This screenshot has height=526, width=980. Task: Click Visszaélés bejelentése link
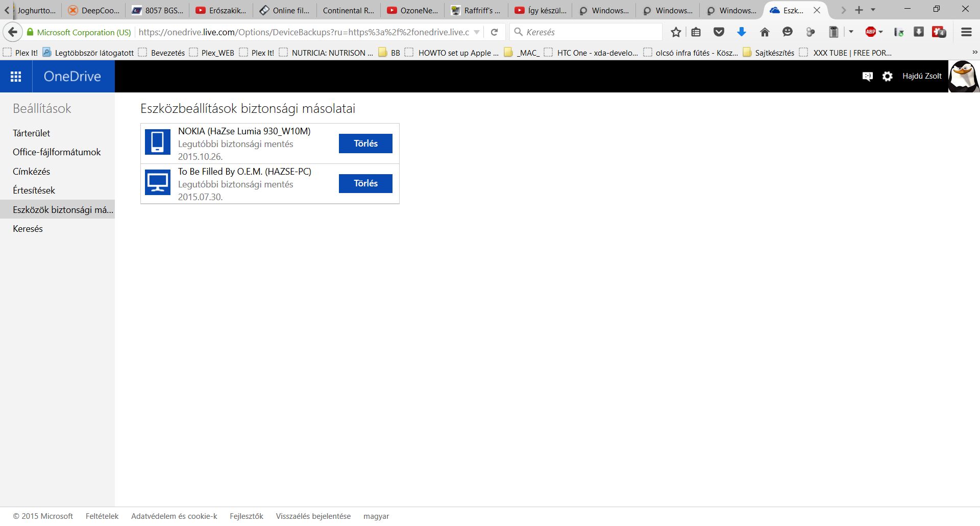tap(313, 516)
